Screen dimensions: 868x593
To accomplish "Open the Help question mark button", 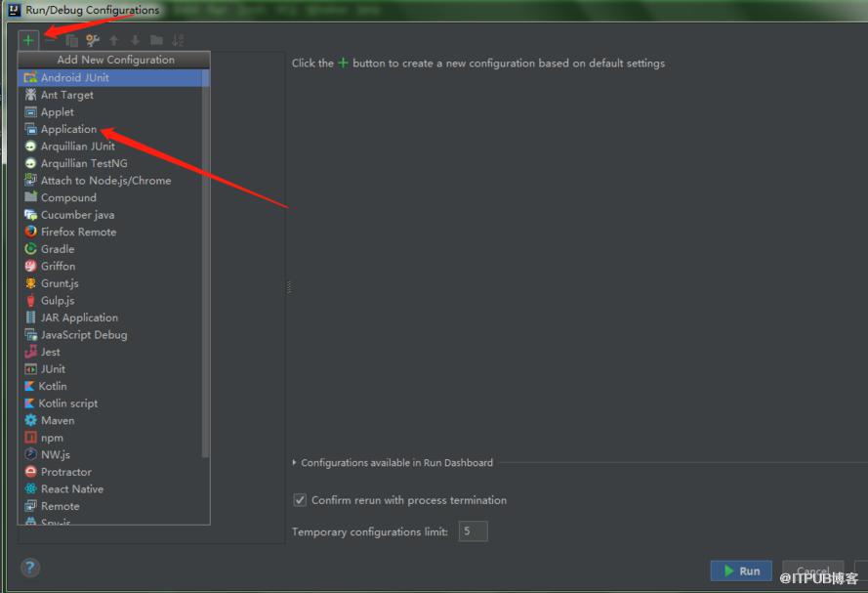I will (x=30, y=568).
